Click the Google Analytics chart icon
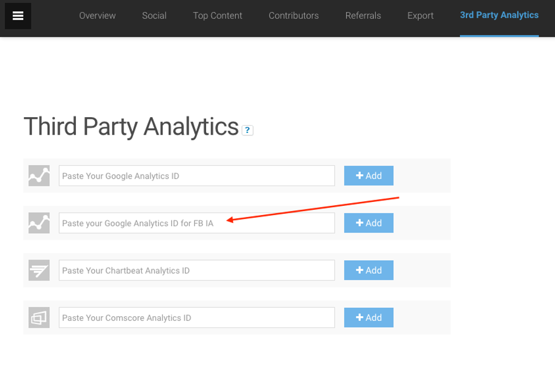The image size is (555, 392). (x=39, y=176)
